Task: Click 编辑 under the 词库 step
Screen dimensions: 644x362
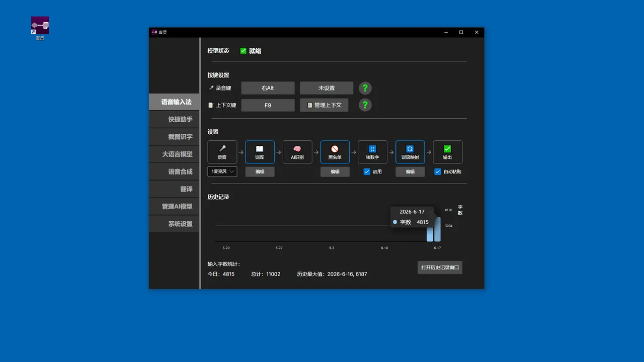Action: [260, 171]
